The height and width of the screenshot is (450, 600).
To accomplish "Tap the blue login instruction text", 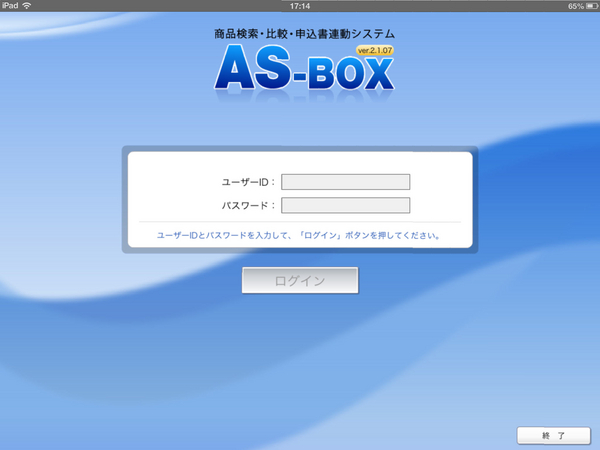I will (300, 237).
